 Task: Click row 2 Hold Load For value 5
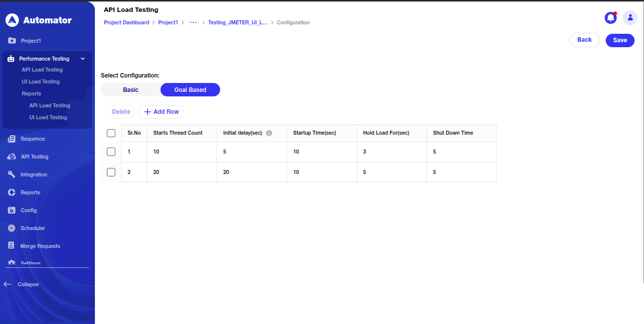[x=365, y=172]
